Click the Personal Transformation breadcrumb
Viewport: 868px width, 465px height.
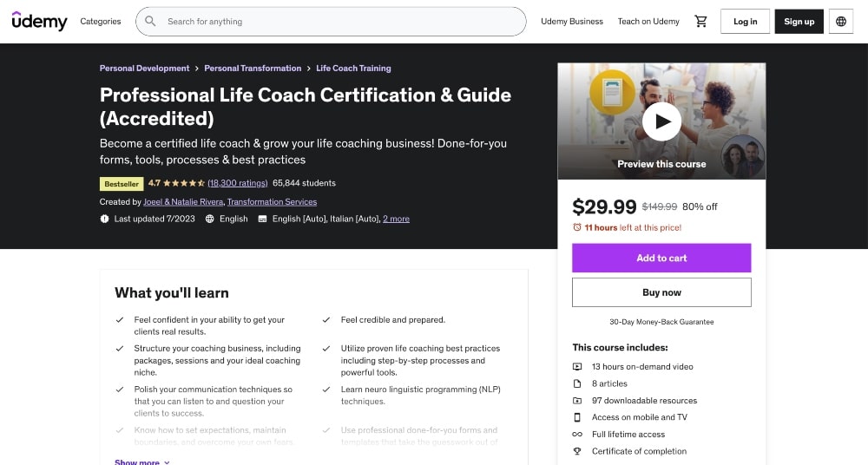pyautogui.click(x=253, y=69)
